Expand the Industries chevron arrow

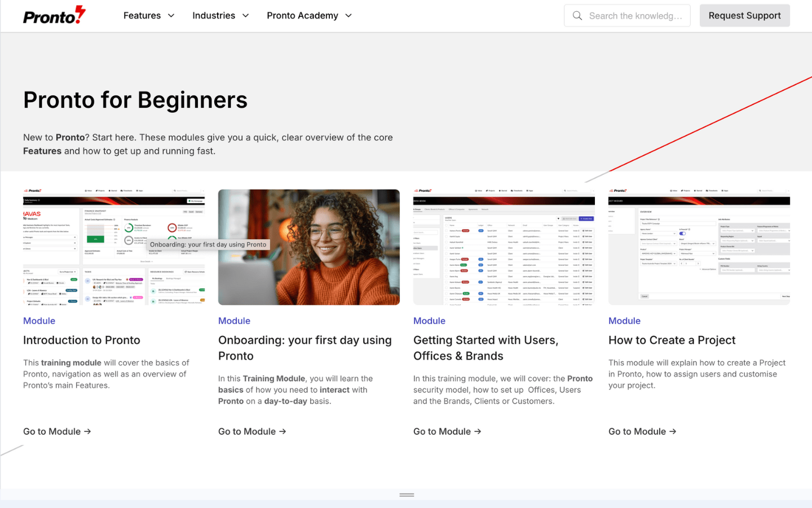(x=245, y=16)
